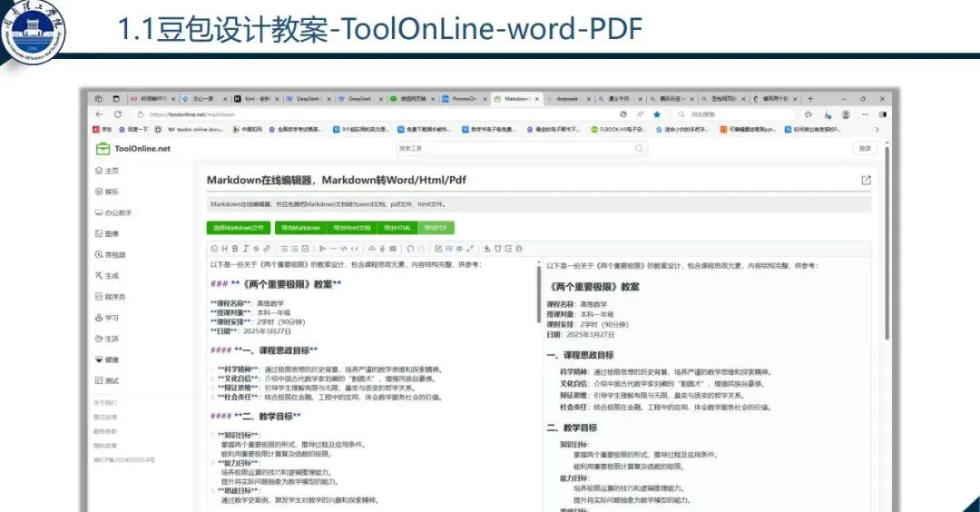
Task: Click ToolOnline.net logo
Action: pos(132,149)
